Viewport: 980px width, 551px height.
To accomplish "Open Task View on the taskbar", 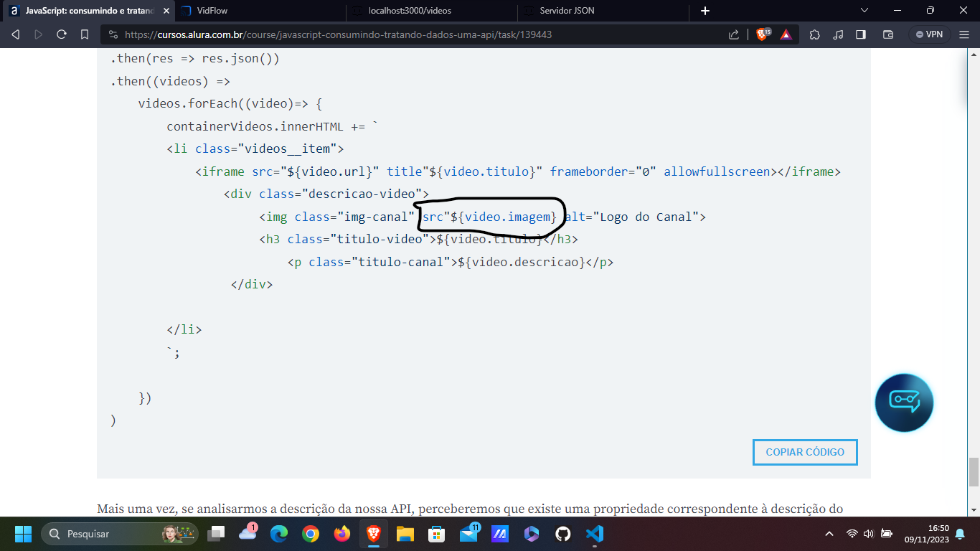I will click(x=216, y=534).
